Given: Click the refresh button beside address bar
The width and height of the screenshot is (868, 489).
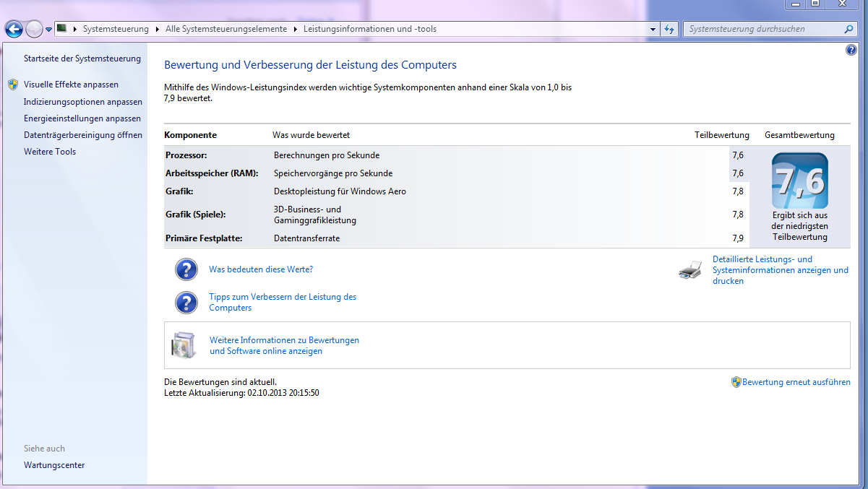Looking at the screenshot, I should coord(669,29).
